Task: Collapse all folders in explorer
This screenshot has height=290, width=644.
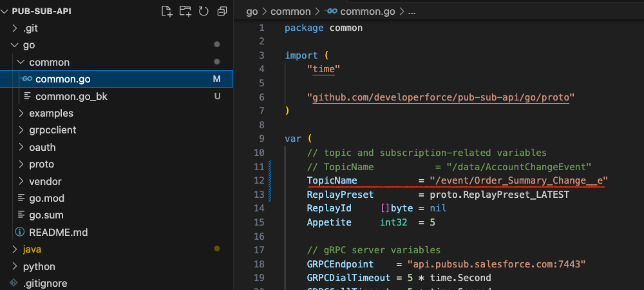Action: tap(222, 11)
